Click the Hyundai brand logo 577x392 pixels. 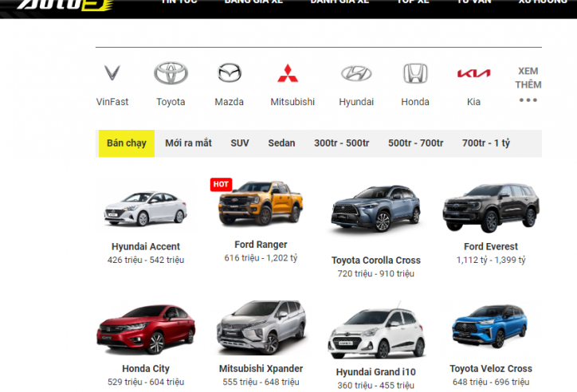(356, 73)
